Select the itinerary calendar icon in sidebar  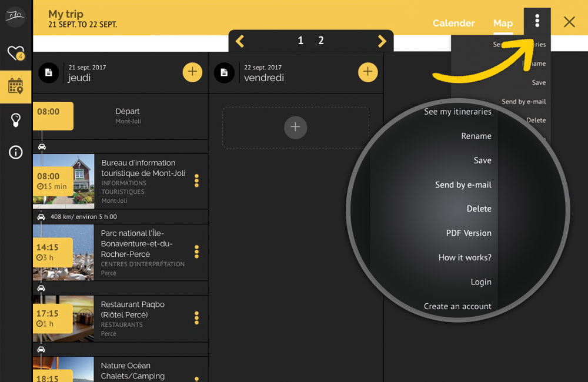coord(16,86)
